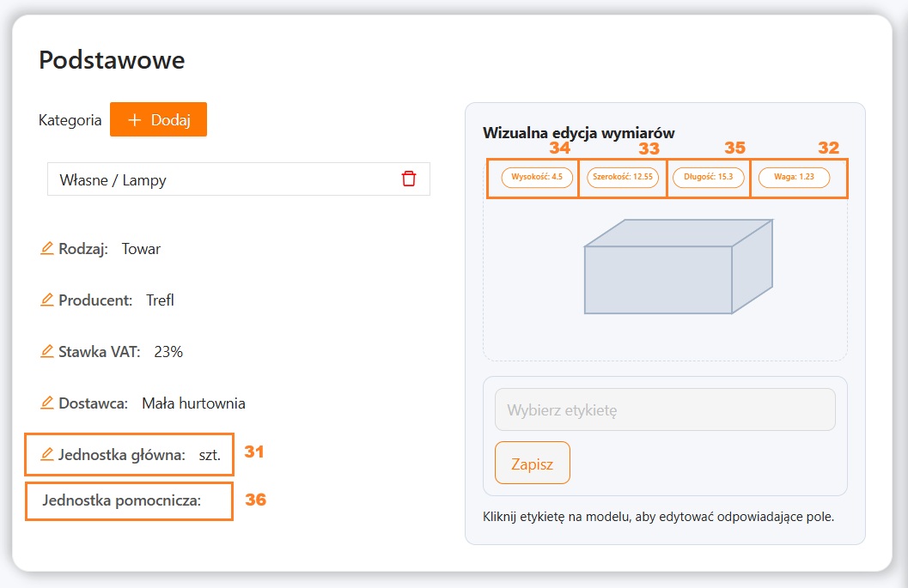Select the Szerokość: 12.55 dimension label
This screenshot has width=908, height=588.
(x=623, y=178)
